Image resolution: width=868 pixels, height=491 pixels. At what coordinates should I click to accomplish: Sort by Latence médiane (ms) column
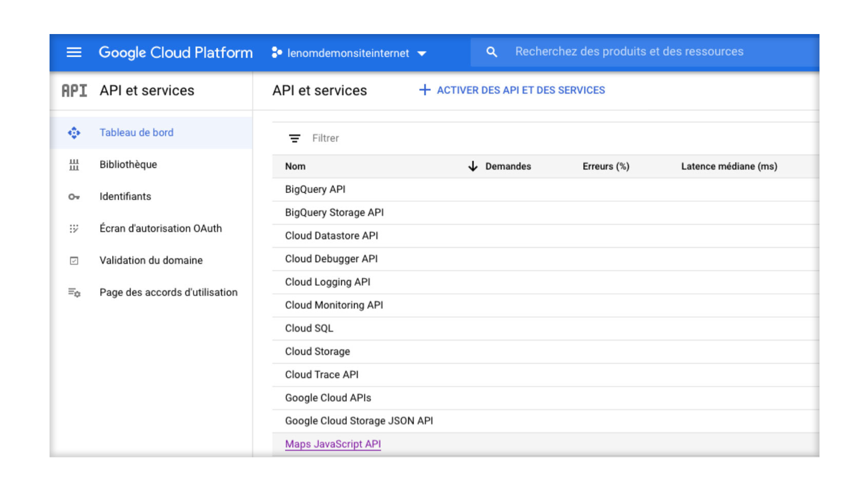(x=729, y=166)
